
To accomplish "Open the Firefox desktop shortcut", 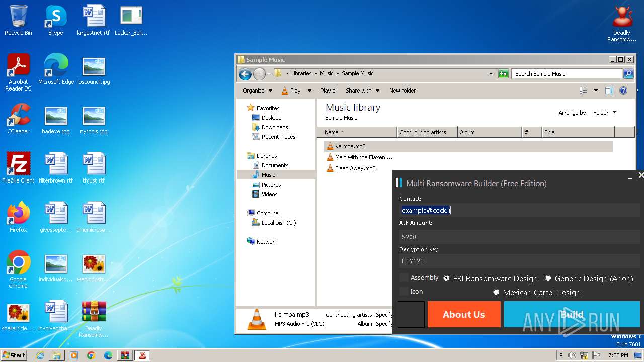I will 18,217.
